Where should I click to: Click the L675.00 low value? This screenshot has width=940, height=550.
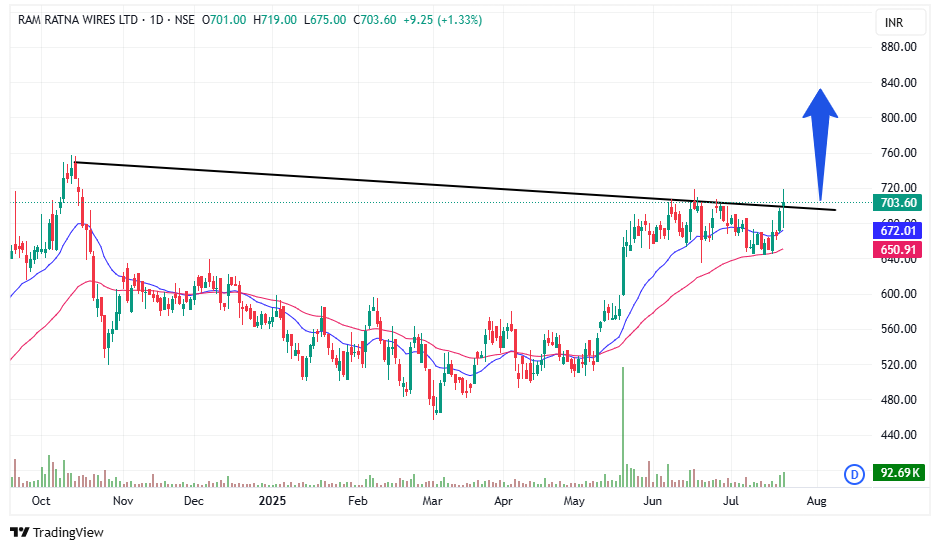pyautogui.click(x=326, y=20)
